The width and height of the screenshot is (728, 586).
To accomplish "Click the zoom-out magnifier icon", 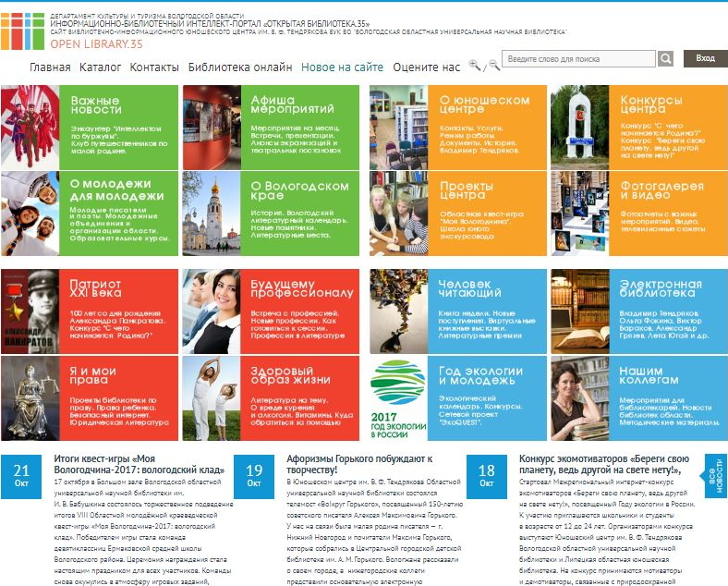I will [494, 65].
